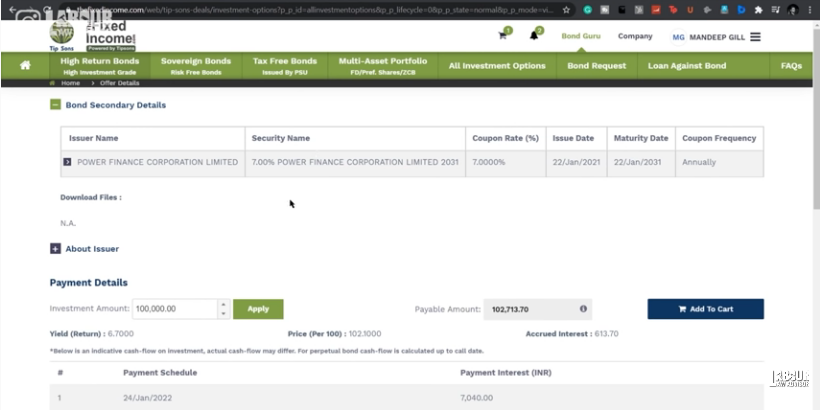Screen dimensions: 820x410
Task: Click the Payment Interest (INR) column header
Action: click(506, 373)
